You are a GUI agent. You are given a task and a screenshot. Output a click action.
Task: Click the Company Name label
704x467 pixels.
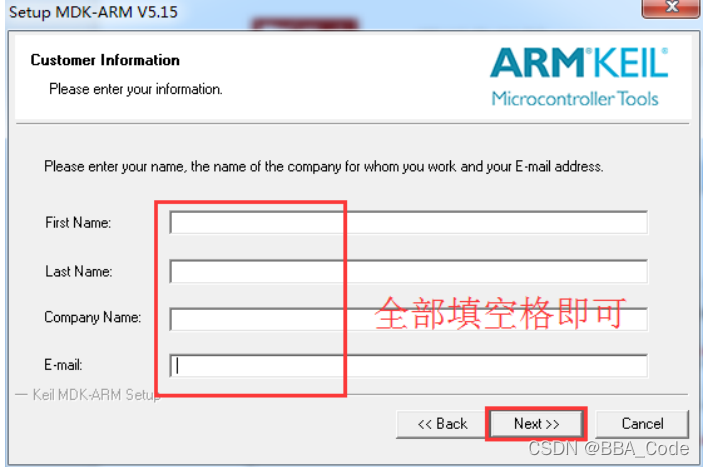92,317
